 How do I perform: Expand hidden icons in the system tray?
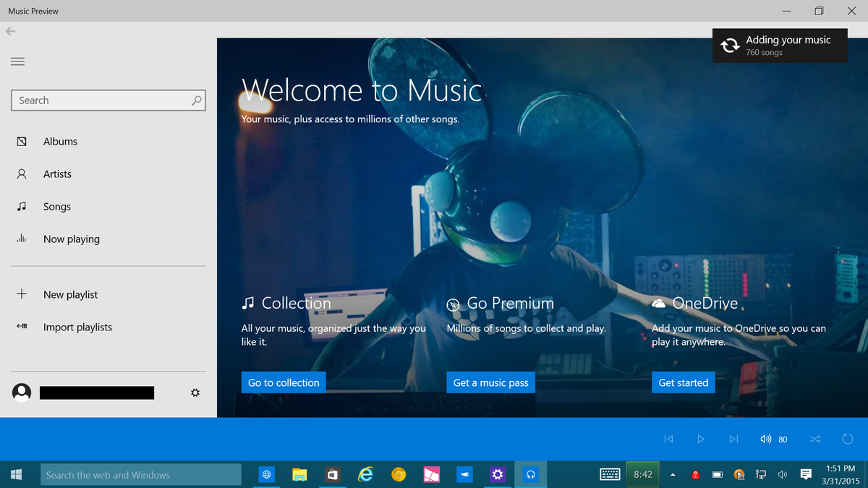pos(672,474)
